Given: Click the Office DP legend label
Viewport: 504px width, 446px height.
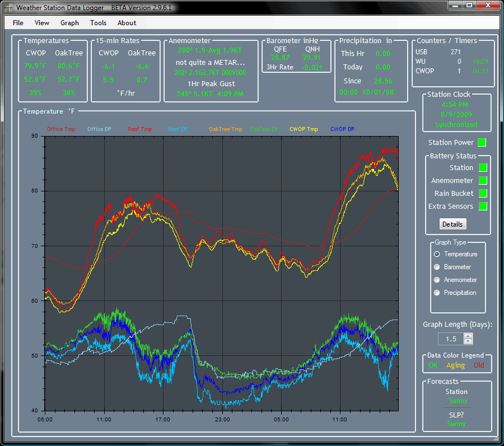Looking at the screenshot, I should [99, 129].
